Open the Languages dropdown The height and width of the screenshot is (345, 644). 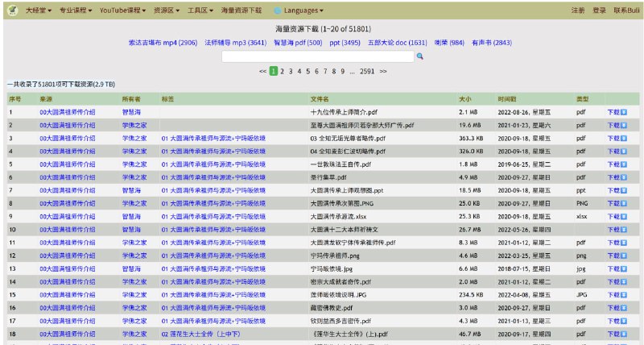point(303,10)
